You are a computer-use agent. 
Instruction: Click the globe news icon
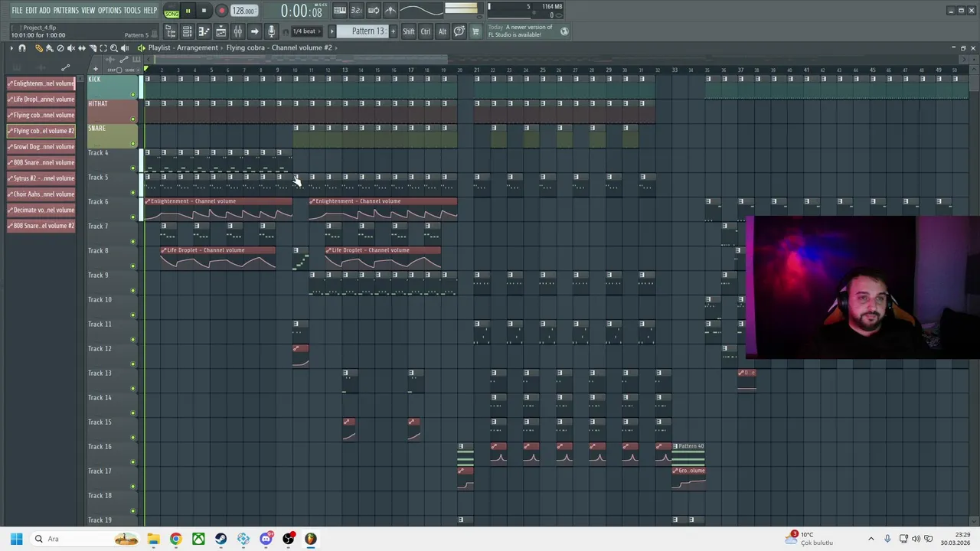tap(564, 31)
